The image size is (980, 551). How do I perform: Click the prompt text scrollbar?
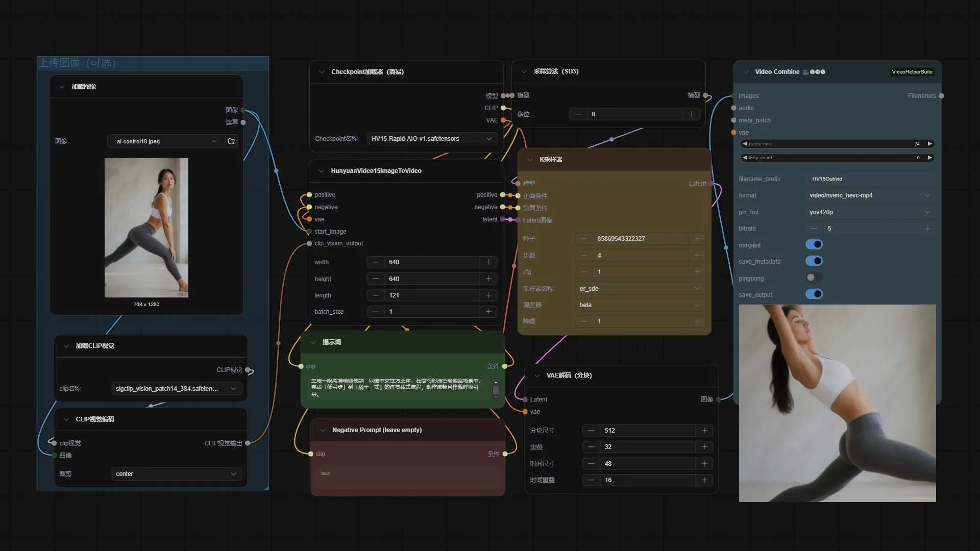[x=496, y=390]
